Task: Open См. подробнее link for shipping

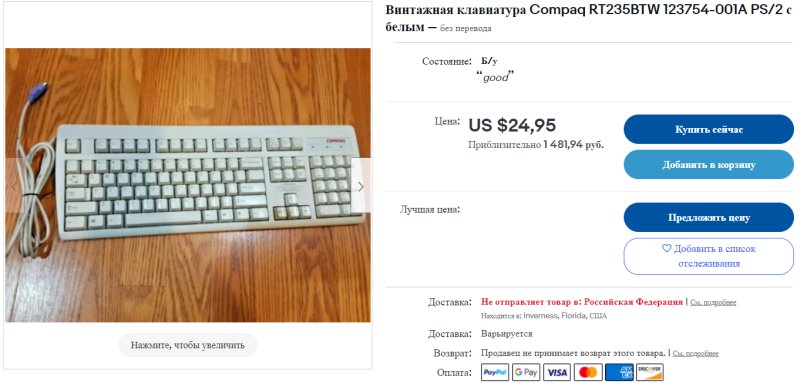Action: tap(713, 303)
